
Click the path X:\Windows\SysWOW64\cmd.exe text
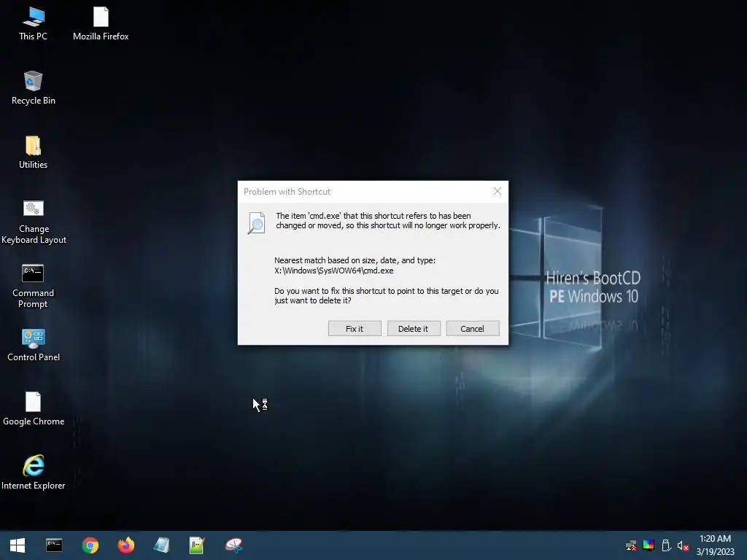(x=334, y=271)
